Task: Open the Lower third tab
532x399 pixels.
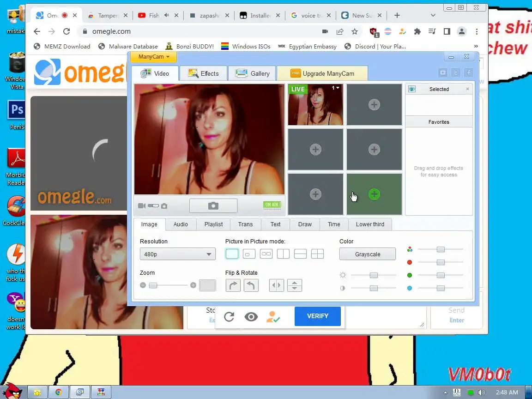Action: click(x=370, y=224)
